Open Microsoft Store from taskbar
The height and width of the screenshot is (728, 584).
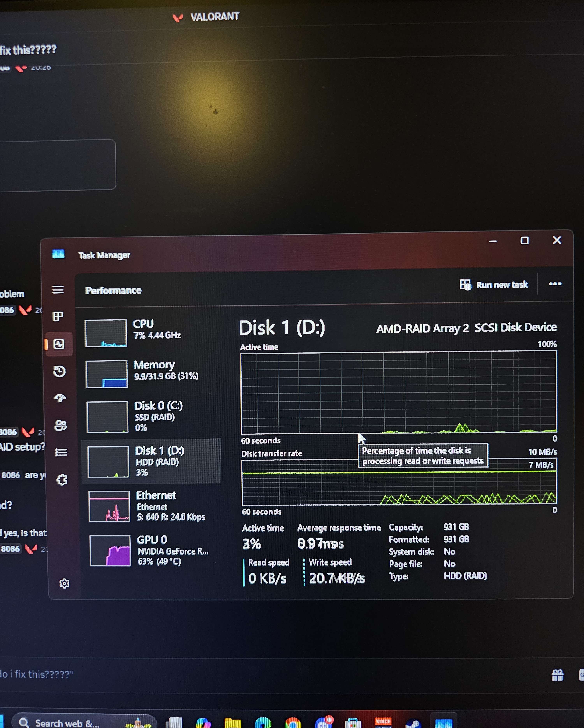pyautogui.click(x=353, y=723)
